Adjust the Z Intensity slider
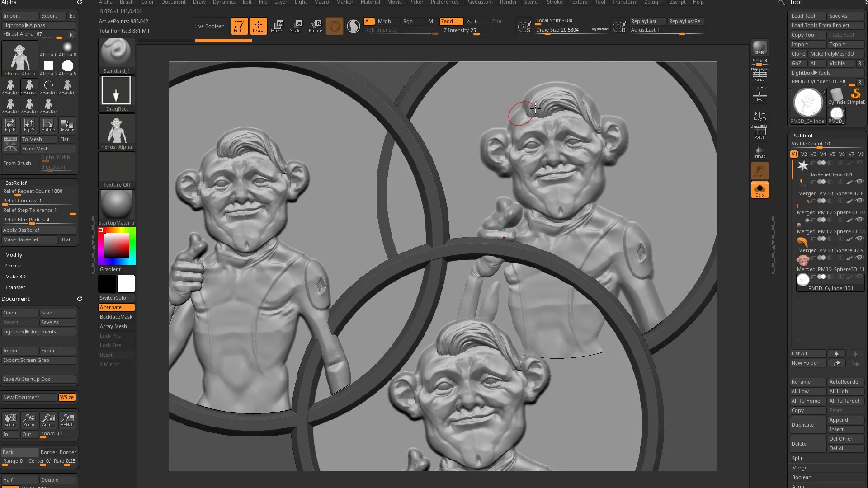 coord(477,31)
